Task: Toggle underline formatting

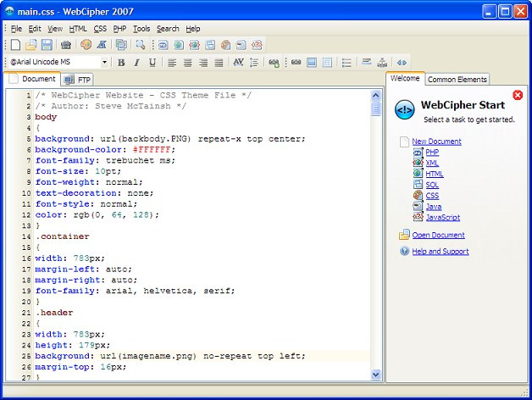Action: tap(152, 63)
